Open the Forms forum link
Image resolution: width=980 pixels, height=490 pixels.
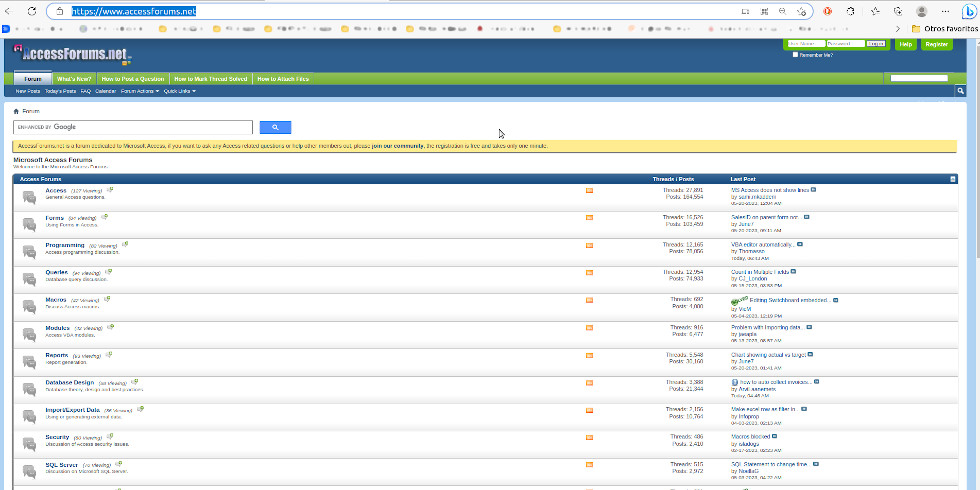[x=54, y=218]
